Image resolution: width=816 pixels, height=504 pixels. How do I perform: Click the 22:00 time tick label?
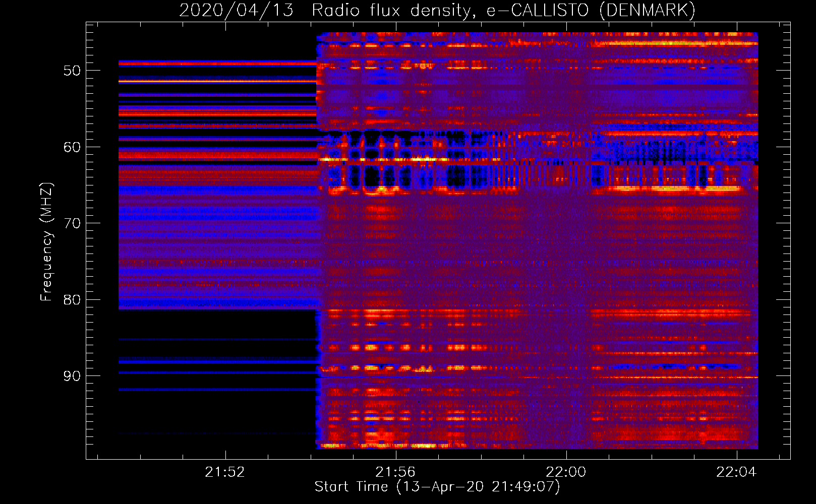[566, 472]
